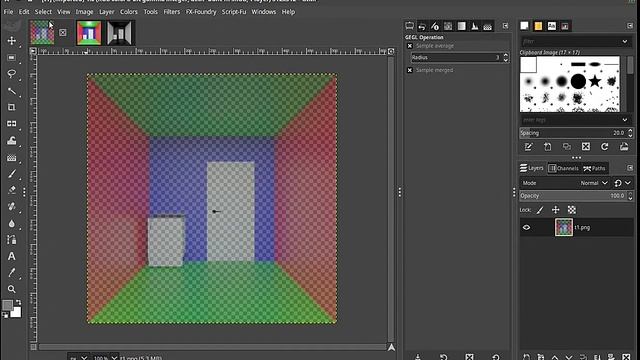The height and width of the screenshot is (360, 640).
Task: Click the Refresh brushes button
Action: 604,147
